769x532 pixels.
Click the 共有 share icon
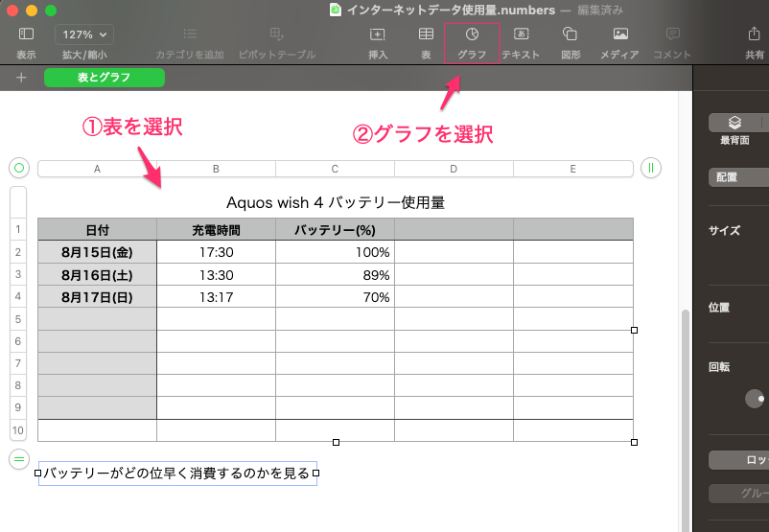click(754, 34)
